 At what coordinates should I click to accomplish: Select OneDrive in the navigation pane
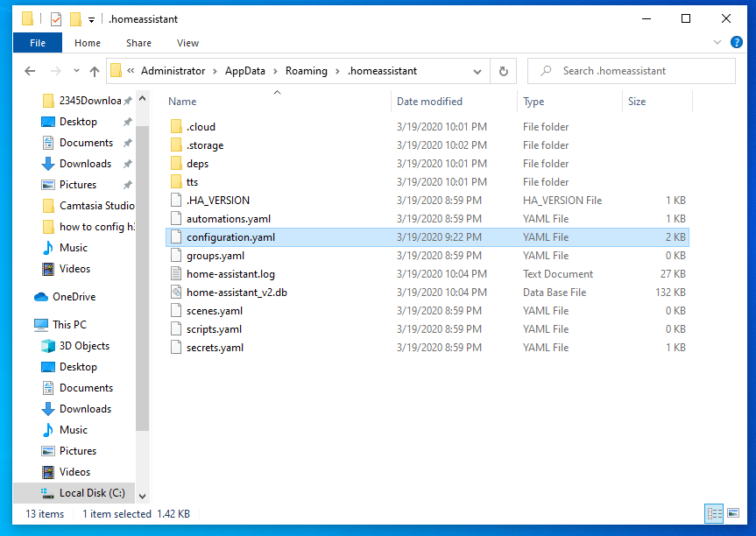(x=74, y=297)
